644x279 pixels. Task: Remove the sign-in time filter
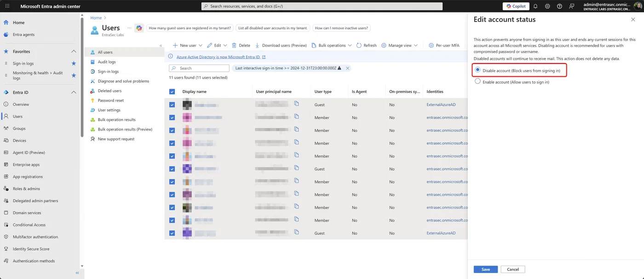[x=348, y=68]
